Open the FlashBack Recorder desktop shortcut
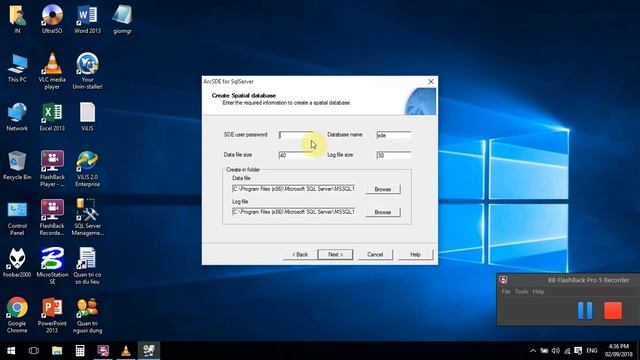The height and width of the screenshot is (360, 640). click(52, 217)
